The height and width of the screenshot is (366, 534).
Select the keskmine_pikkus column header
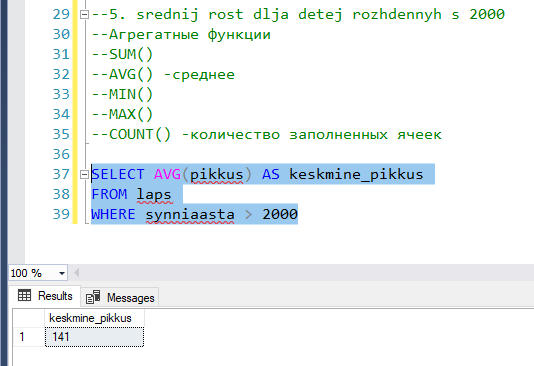tap(94, 318)
